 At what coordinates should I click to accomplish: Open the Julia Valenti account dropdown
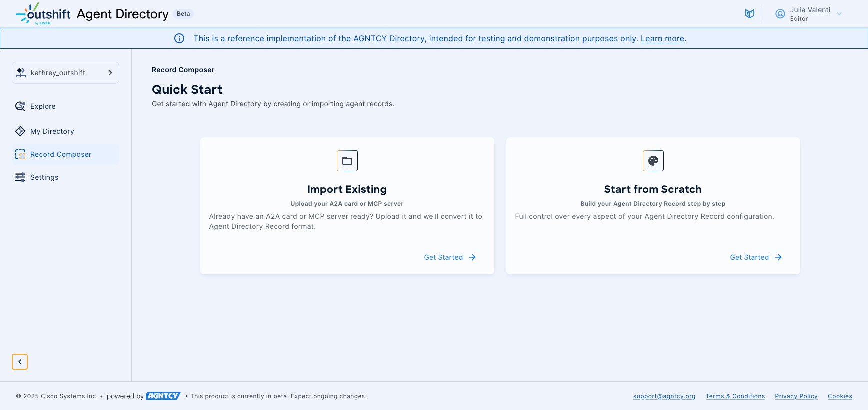839,14
